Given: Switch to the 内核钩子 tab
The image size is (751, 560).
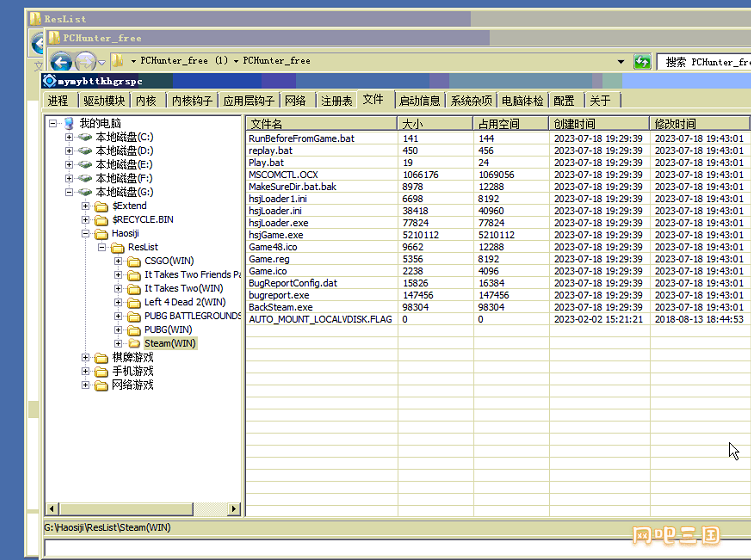Looking at the screenshot, I should coord(192,101).
